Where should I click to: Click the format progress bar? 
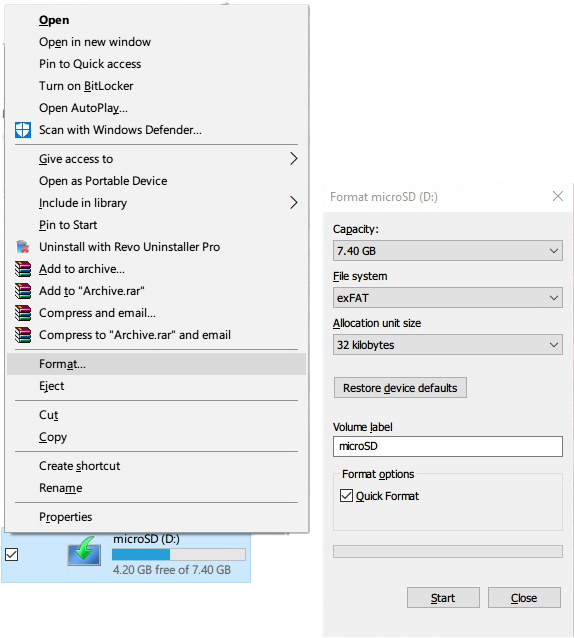[447, 551]
